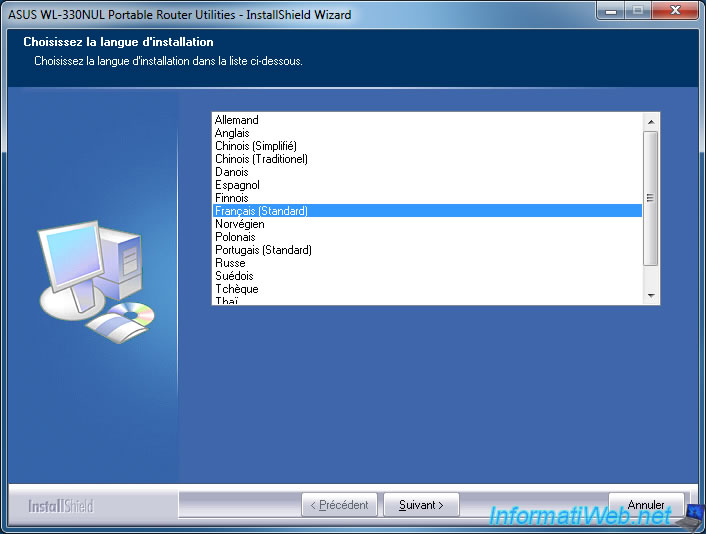Select Finnois language entry
The image size is (706, 534).
pos(427,198)
